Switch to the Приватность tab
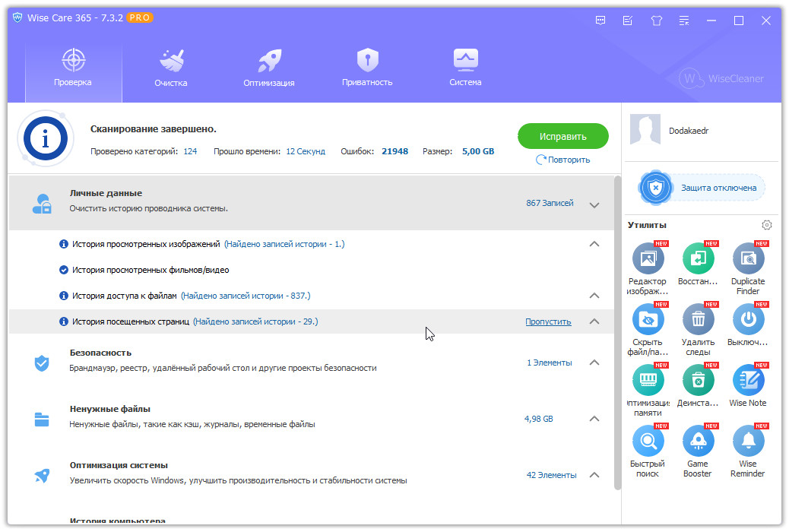This screenshot has height=532, width=789. [367, 69]
